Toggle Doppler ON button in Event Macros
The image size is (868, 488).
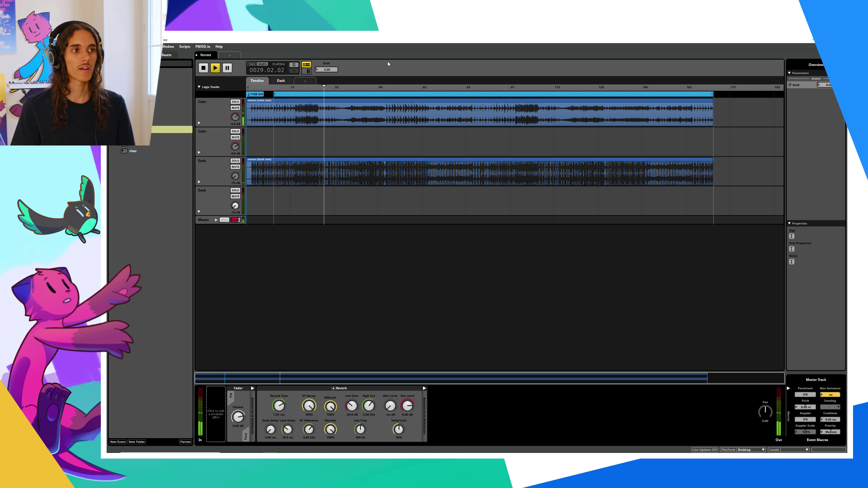tap(805, 419)
